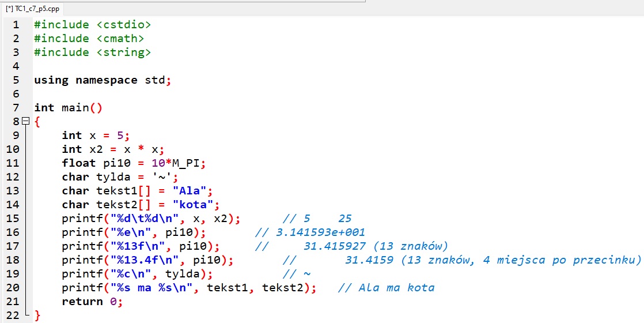Click line number 22 in gutter
This screenshot has height=323, width=644.
(x=13, y=315)
